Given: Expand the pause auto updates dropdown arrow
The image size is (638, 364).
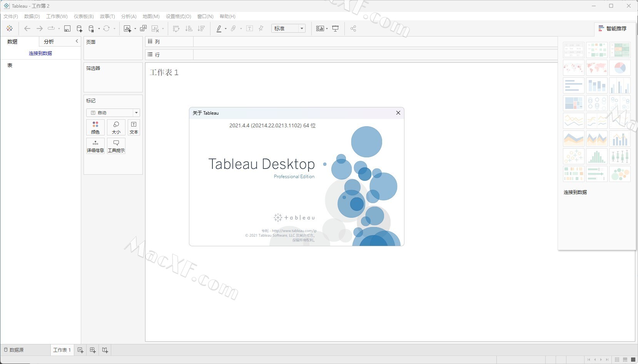Looking at the screenshot, I should coord(99,29).
